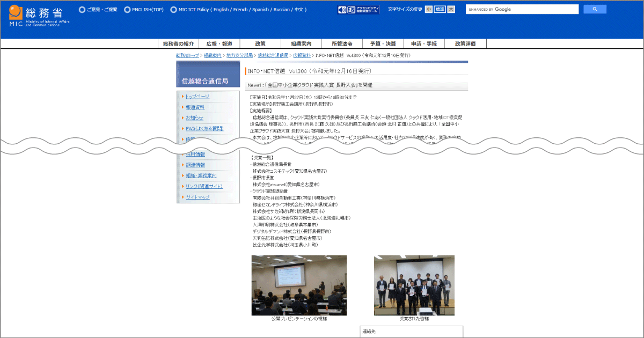Open the 公開プレゼンテーション photo thumbnail
644x338 pixels.
[x=299, y=285]
